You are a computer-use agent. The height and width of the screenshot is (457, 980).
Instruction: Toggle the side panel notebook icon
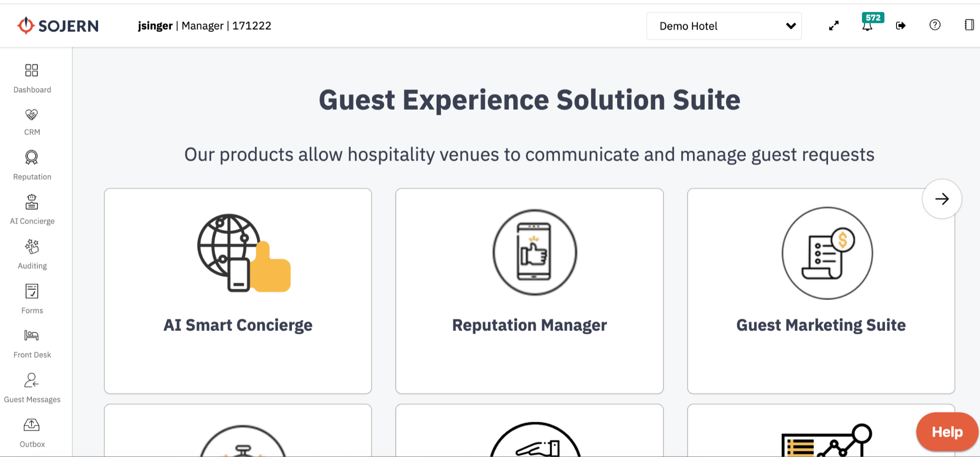pos(969,25)
